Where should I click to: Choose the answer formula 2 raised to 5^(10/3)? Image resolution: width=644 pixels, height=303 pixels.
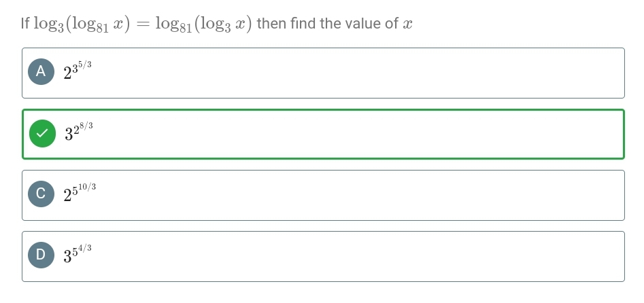coord(80,192)
